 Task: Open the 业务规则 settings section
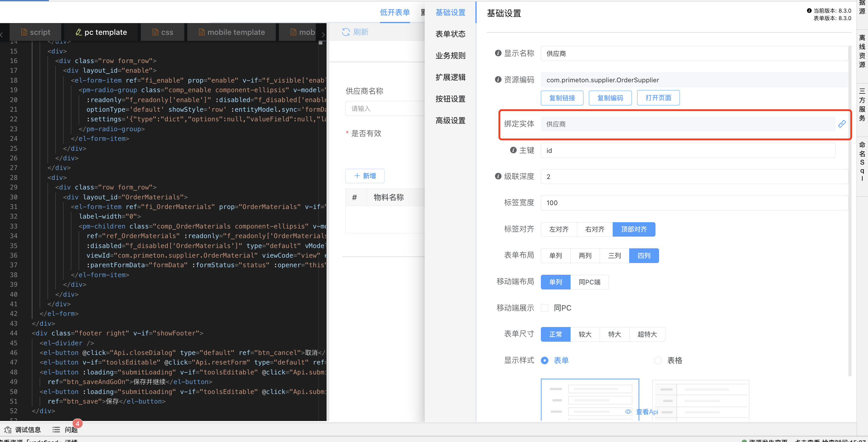[x=450, y=56]
